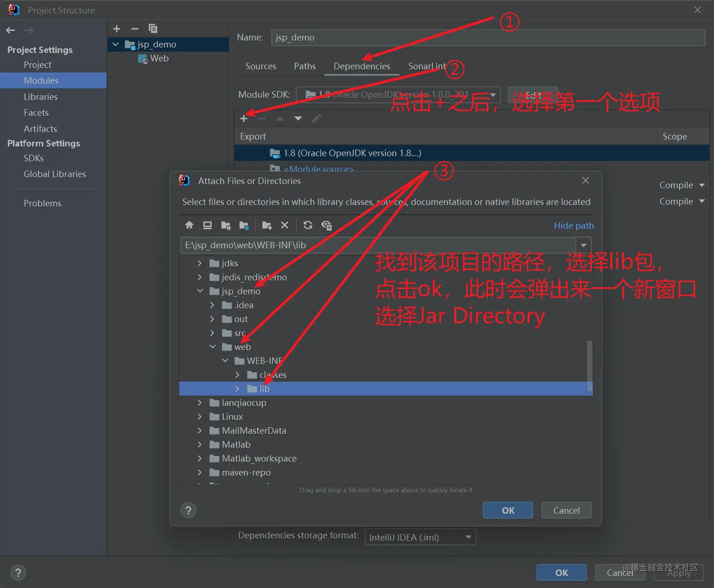Remove the dependency with the minus above the Export column
The height and width of the screenshot is (588, 714).
262,118
